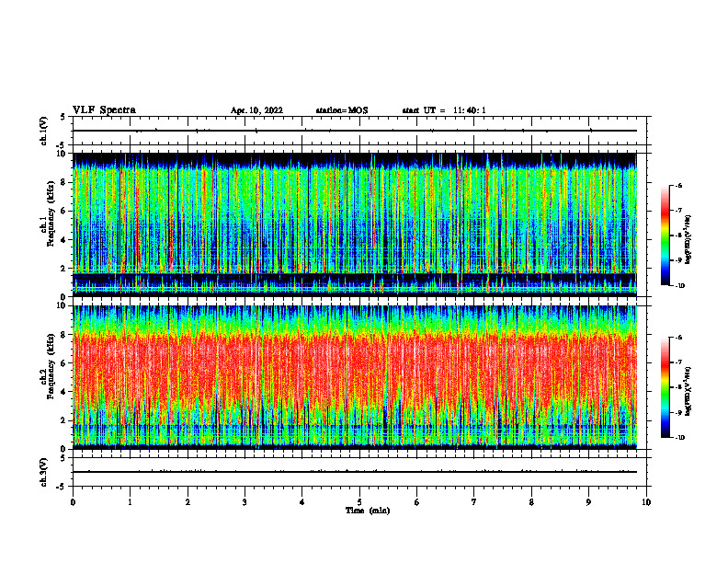728x563 pixels.
Task: Click the 'ch.3(V)' axis label
Action: 44,472
